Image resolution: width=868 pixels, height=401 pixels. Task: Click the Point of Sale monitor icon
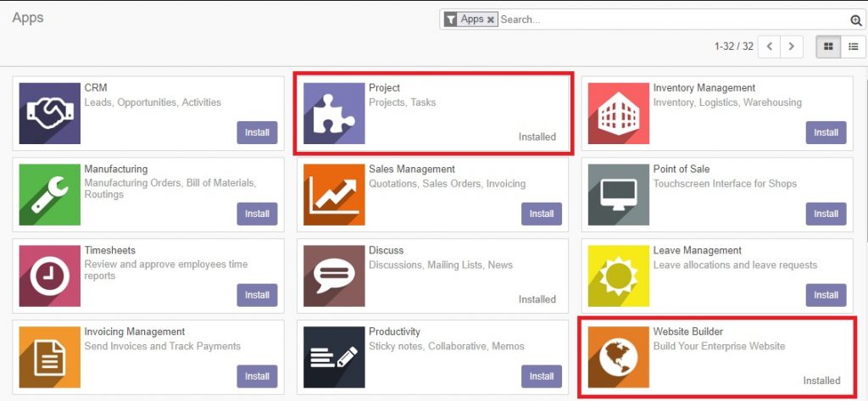click(618, 194)
